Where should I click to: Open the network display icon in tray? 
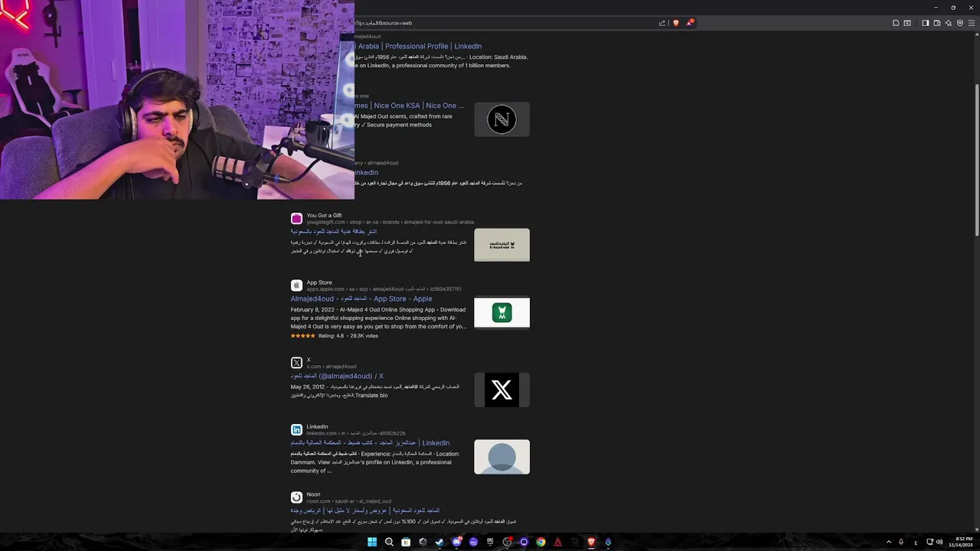pos(929,542)
